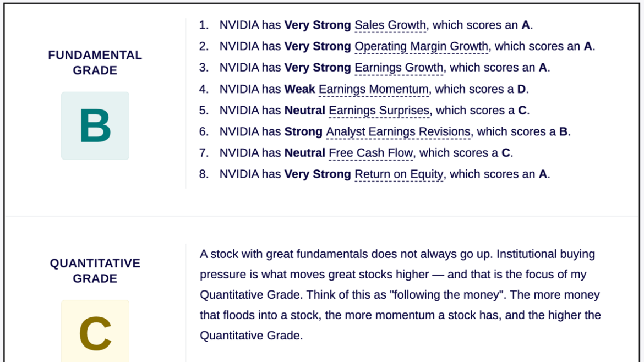Screen dimensions: 644x362
Task: Open the Earnings Surprises link
Action: click(379, 111)
